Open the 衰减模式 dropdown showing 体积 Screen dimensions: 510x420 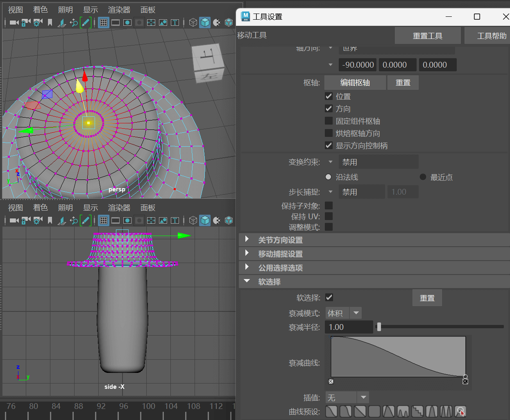click(x=343, y=313)
